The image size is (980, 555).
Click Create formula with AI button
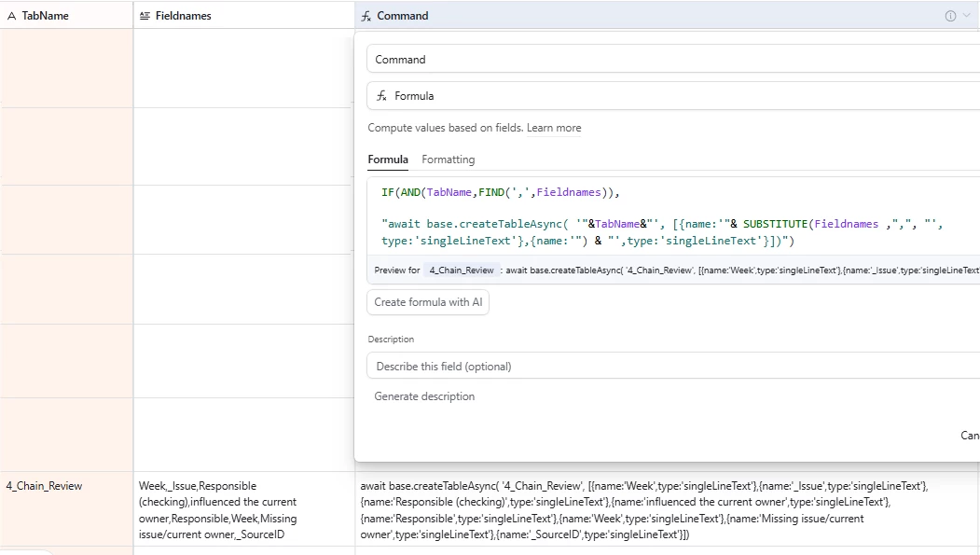coord(428,302)
